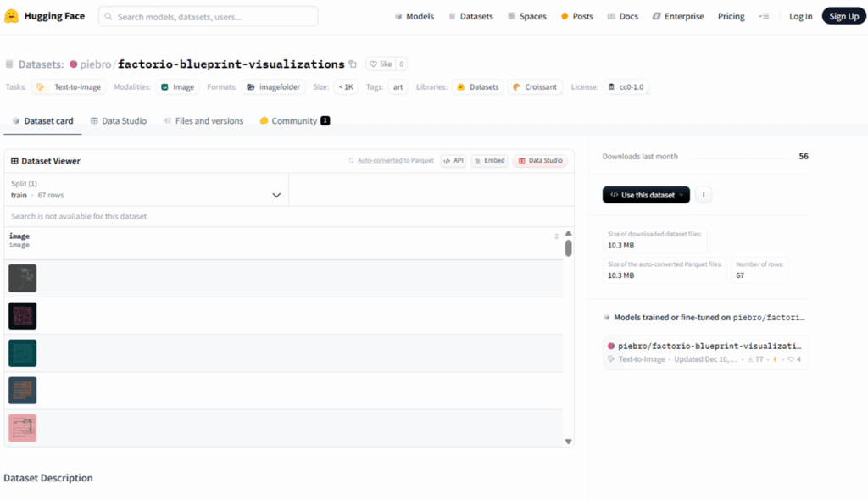
Task: Click the Log In link
Action: coord(800,17)
